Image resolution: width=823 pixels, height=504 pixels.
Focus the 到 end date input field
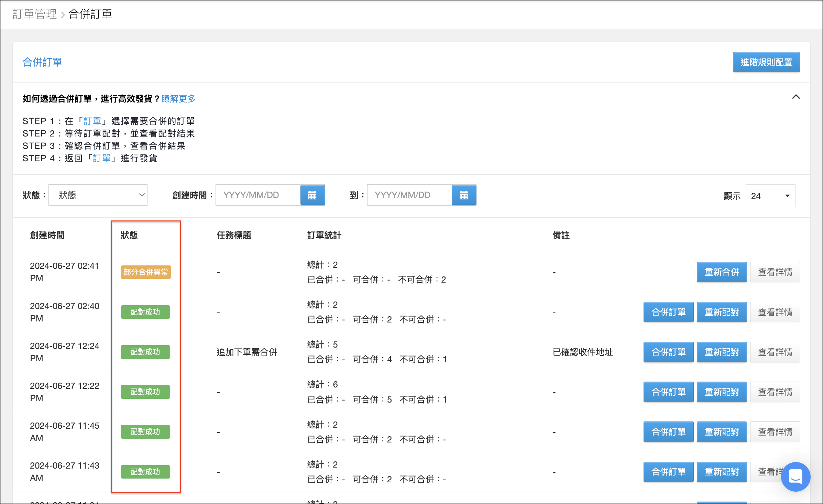coord(409,195)
